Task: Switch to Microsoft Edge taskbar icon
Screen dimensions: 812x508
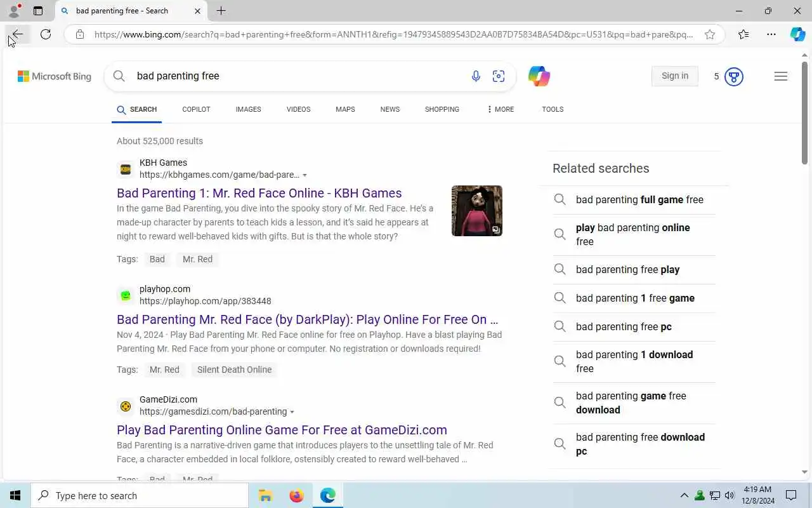Action: tap(327, 495)
